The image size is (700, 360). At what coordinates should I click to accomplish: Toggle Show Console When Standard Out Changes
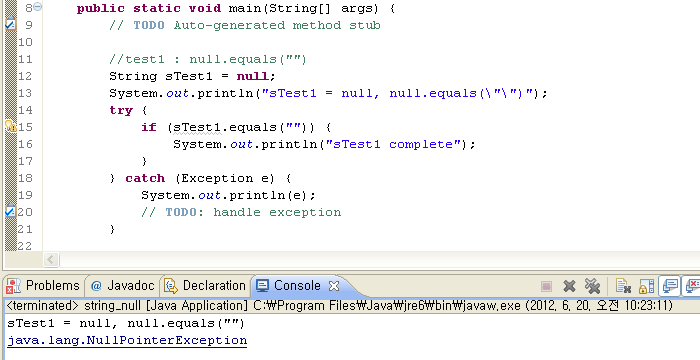670,286
